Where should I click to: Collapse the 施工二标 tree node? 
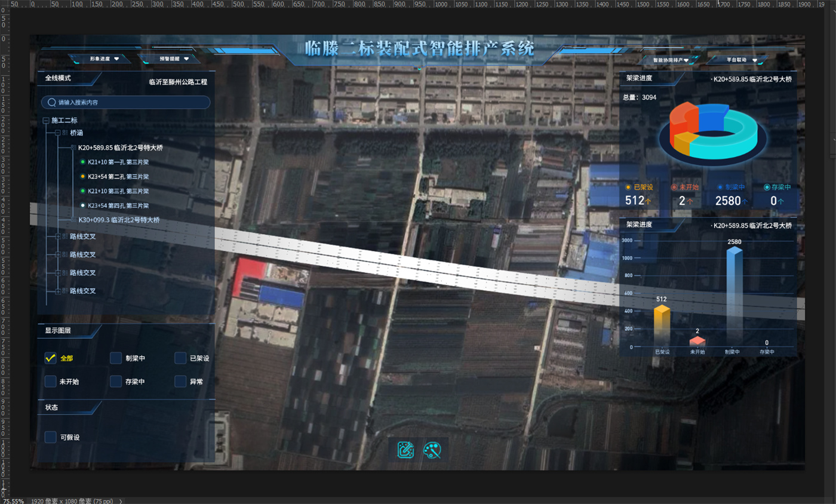45,121
